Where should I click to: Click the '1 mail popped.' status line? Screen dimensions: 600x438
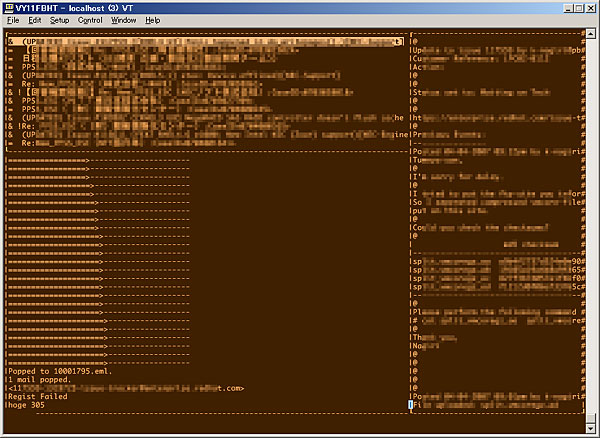(40, 379)
